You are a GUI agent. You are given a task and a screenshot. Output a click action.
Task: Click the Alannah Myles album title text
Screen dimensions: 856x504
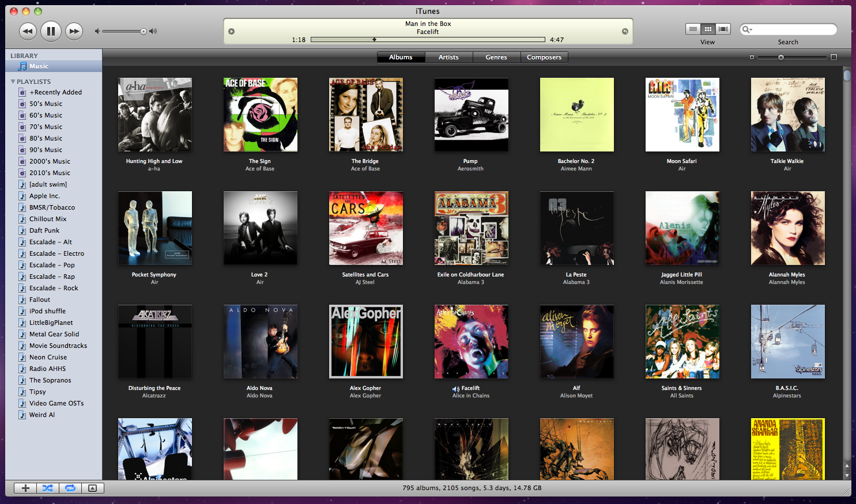click(787, 275)
